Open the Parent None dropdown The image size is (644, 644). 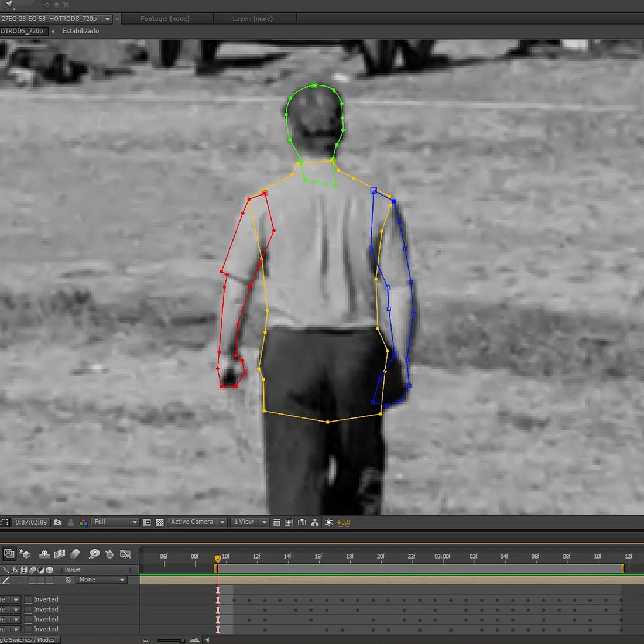[101, 580]
